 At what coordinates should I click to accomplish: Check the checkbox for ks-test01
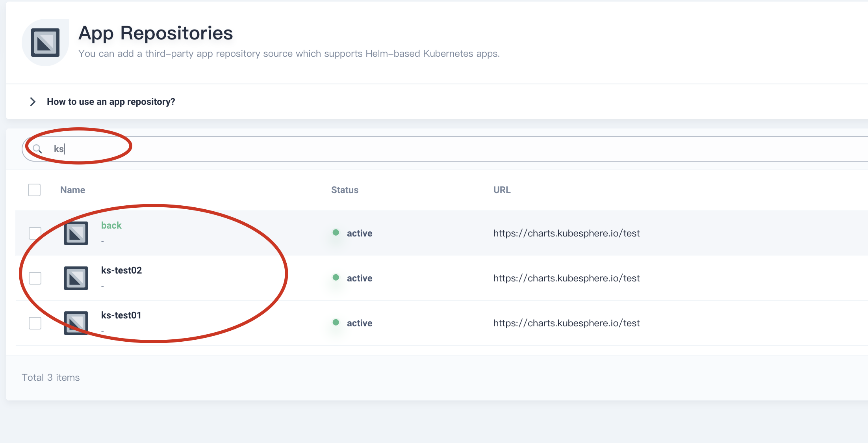tap(35, 323)
